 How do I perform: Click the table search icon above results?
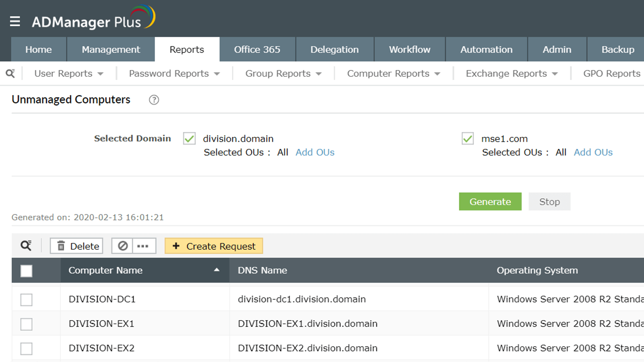point(26,246)
